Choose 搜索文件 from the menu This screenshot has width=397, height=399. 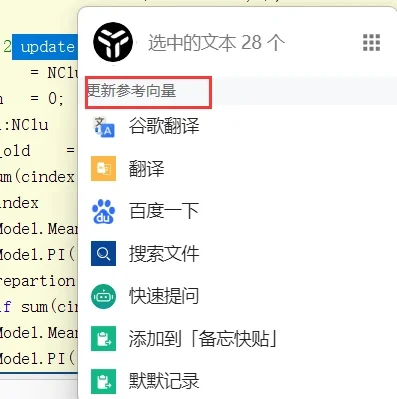pos(164,254)
